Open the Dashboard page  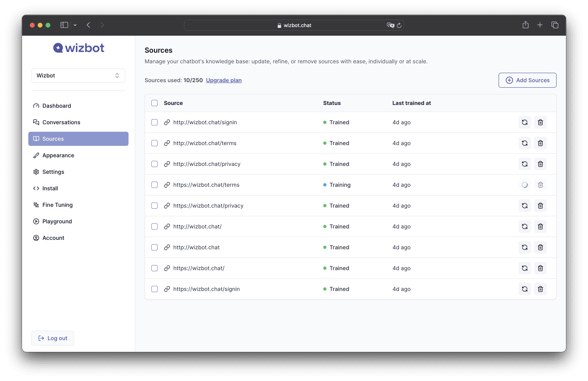click(x=78, y=106)
